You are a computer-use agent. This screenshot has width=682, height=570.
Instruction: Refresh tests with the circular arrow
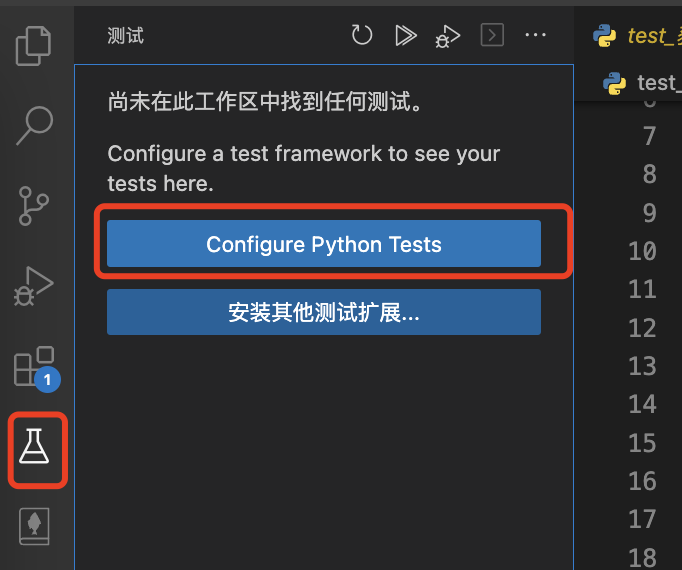[x=362, y=35]
